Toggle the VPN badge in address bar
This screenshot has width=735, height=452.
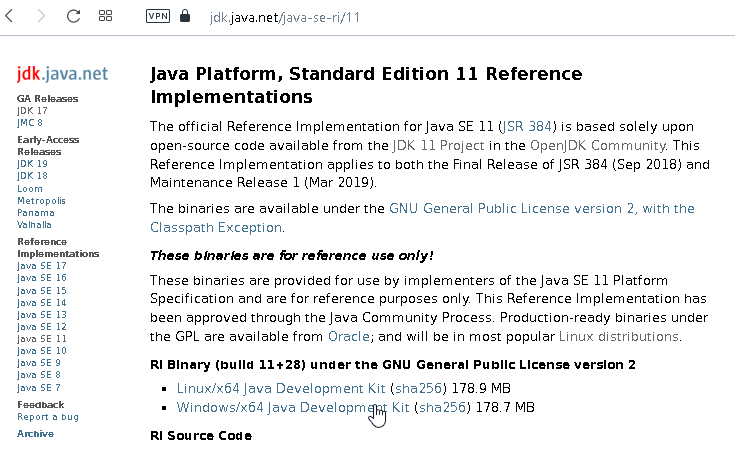click(x=158, y=16)
